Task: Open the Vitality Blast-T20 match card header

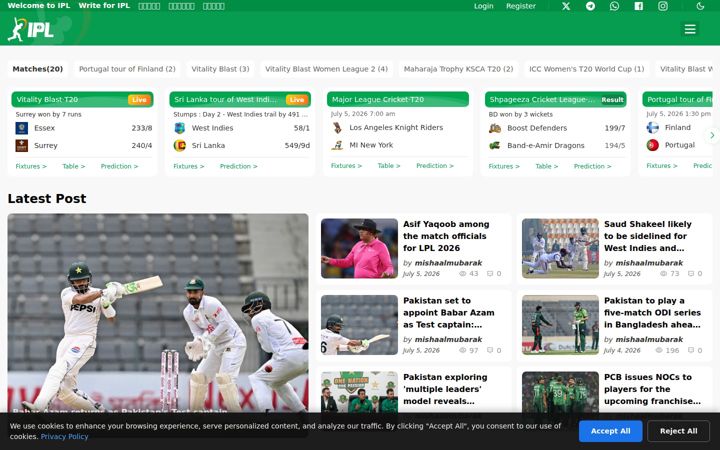Action: [x=82, y=100]
